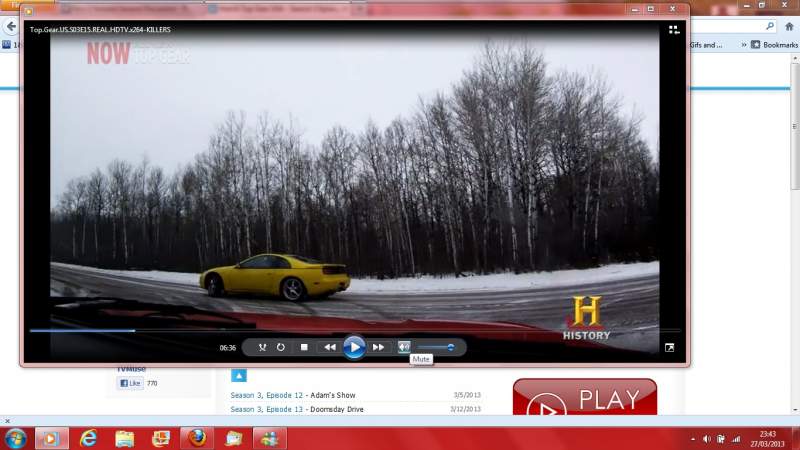The image size is (800, 450).
Task: Open Season 3 Episode 13 Doomsday Drive link
Action: coord(297,409)
